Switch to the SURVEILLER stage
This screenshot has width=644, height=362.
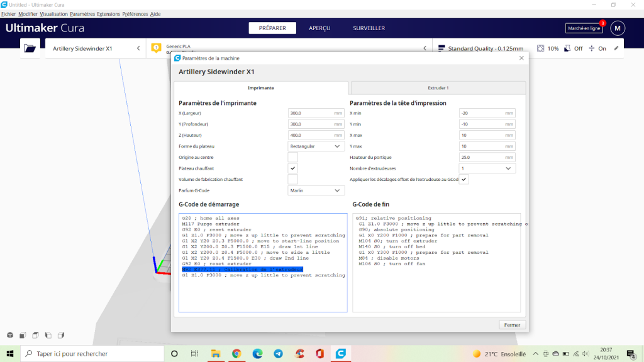click(x=369, y=28)
